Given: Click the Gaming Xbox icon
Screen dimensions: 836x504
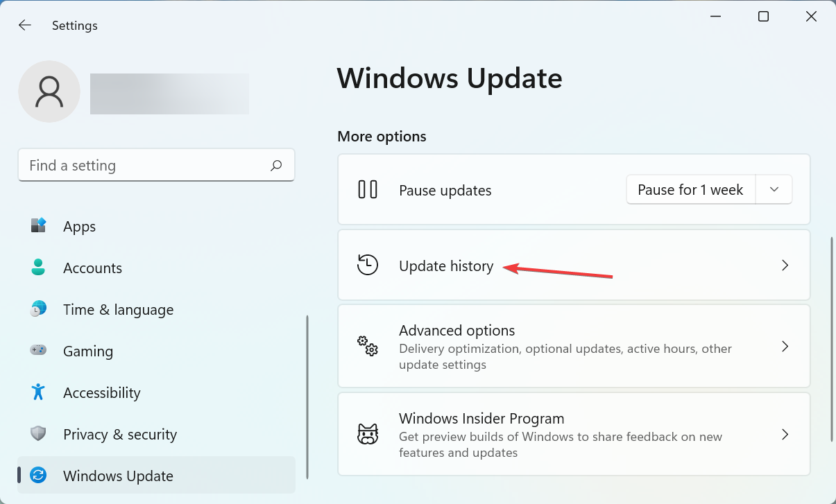Looking at the screenshot, I should pos(37,351).
